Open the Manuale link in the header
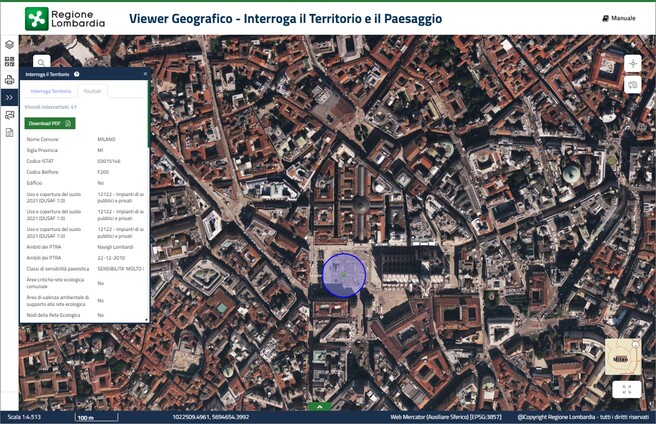The image size is (656, 424). click(x=619, y=18)
